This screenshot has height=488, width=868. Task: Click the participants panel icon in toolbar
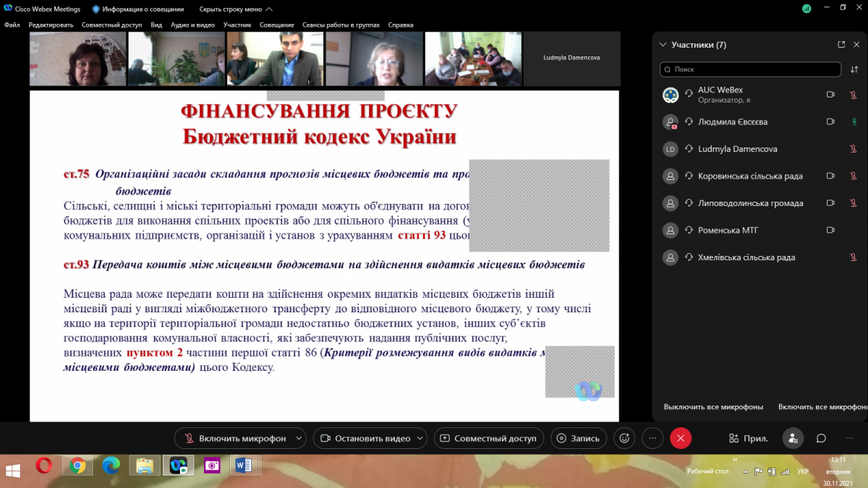coord(793,438)
